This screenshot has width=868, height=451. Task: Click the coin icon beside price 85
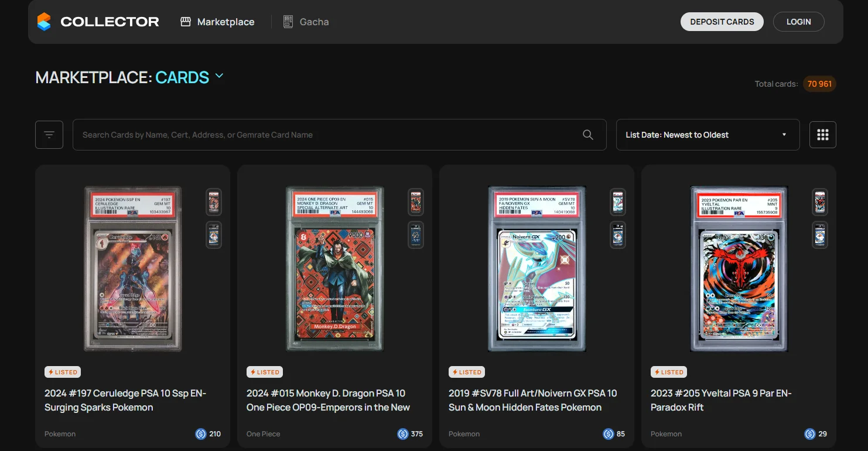[x=609, y=434]
